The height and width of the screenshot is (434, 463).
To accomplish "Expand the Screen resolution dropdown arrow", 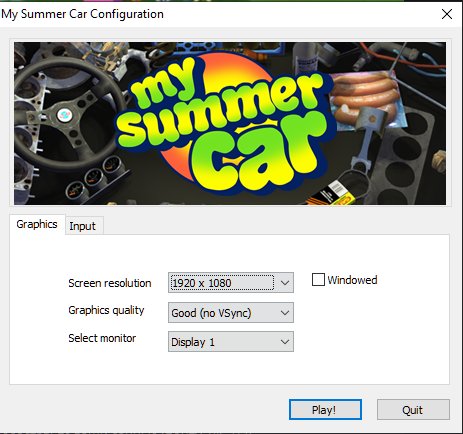I will [x=285, y=283].
